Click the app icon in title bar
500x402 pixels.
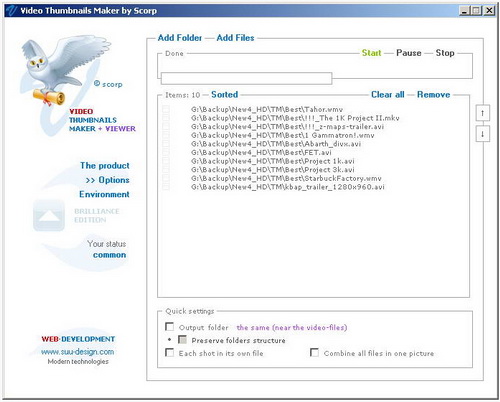pos(12,10)
